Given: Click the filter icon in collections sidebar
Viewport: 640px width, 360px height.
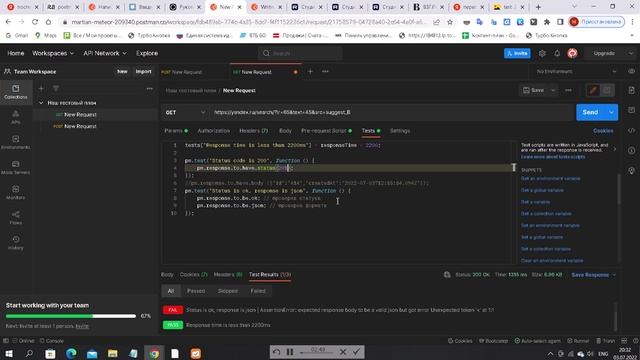Looking at the screenshot, I should tap(56, 88).
